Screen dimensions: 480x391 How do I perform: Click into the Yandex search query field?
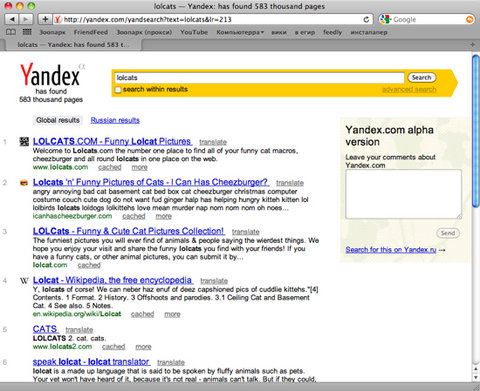click(259, 78)
